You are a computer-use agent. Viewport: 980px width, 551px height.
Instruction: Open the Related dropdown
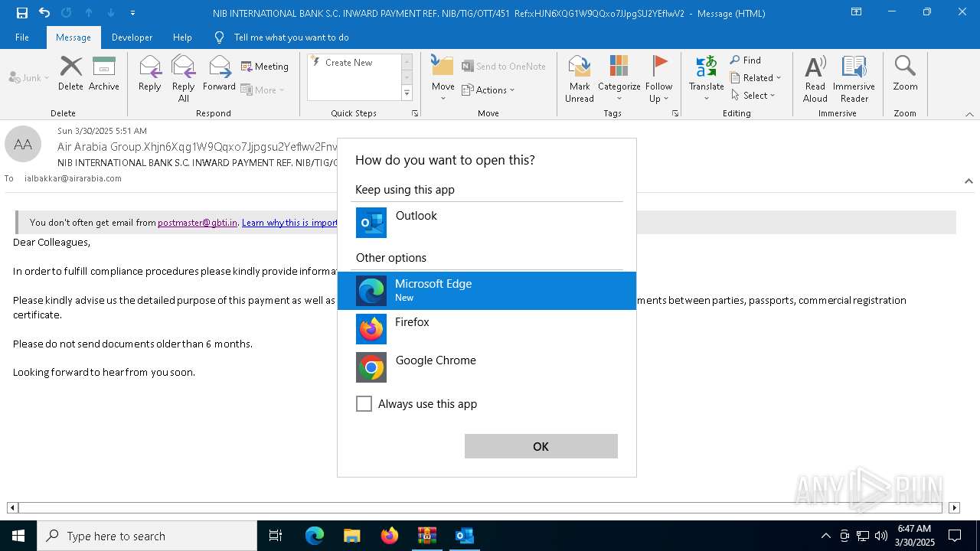pyautogui.click(x=756, y=77)
